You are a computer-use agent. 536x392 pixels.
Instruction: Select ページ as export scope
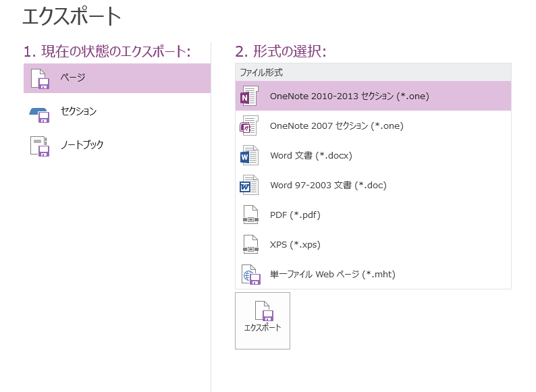click(117, 78)
